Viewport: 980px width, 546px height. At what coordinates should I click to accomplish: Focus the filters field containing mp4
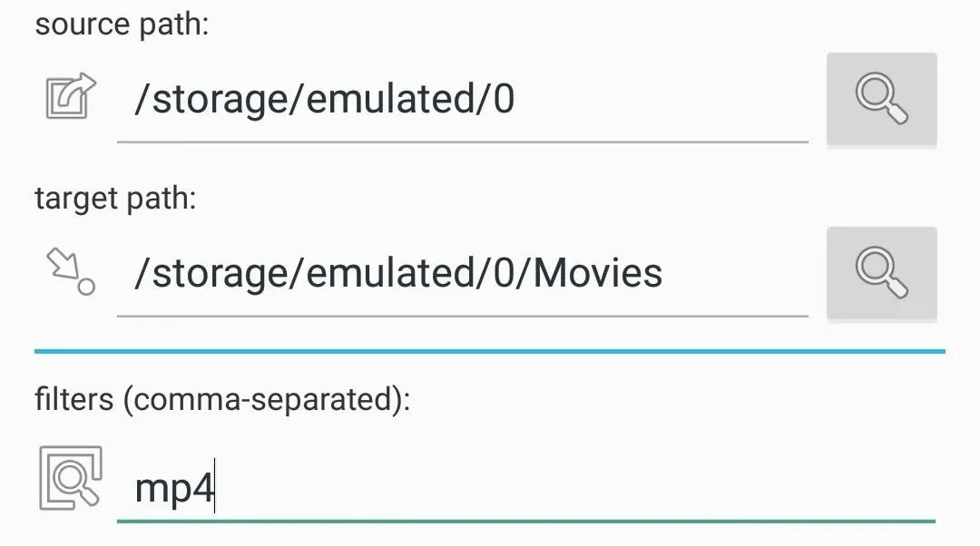(x=525, y=487)
